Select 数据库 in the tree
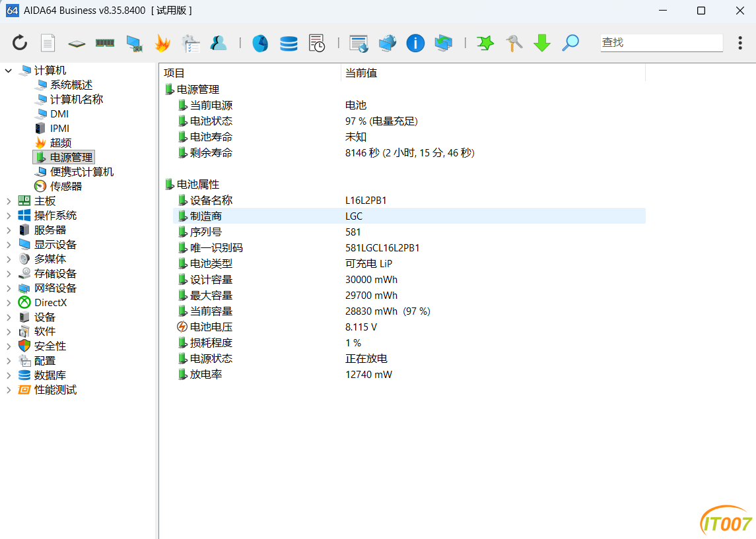756x539 pixels. click(50, 375)
